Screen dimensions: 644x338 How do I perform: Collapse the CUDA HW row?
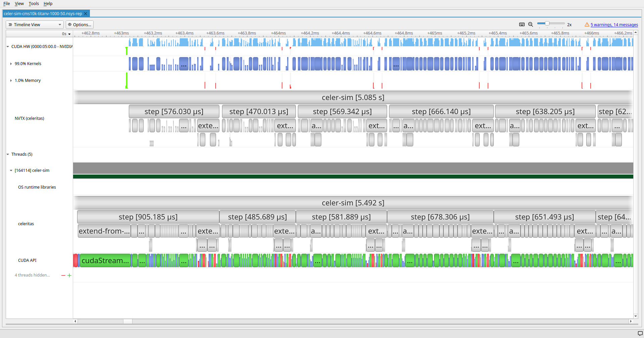tap(8, 47)
